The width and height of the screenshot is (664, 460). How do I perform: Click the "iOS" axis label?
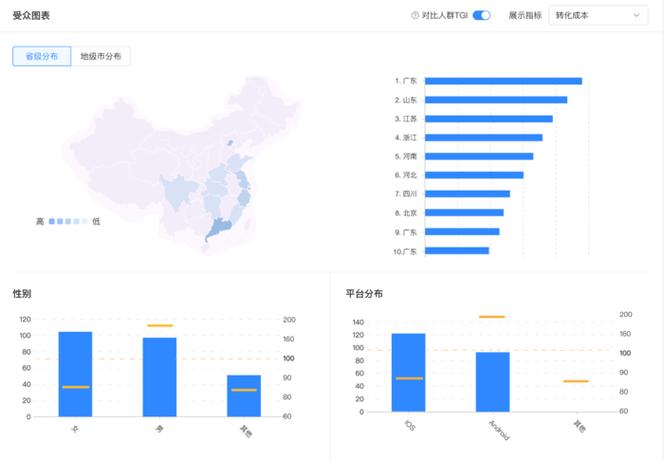pos(409,425)
